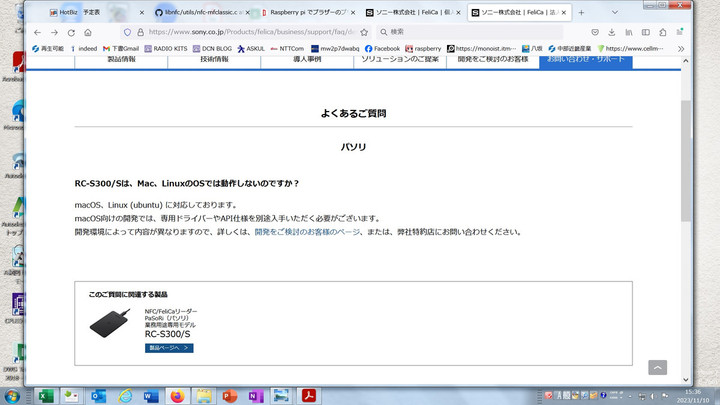This screenshot has width=720, height=405.
Task: Open the ASKUL bookmark
Action: pyautogui.click(x=251, y=48)
